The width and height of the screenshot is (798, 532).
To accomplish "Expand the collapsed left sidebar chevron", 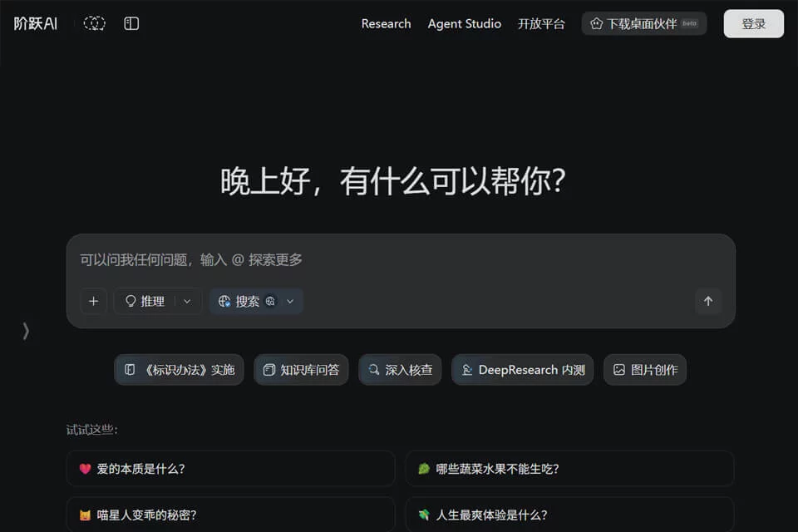I will (x=26, y=331).
